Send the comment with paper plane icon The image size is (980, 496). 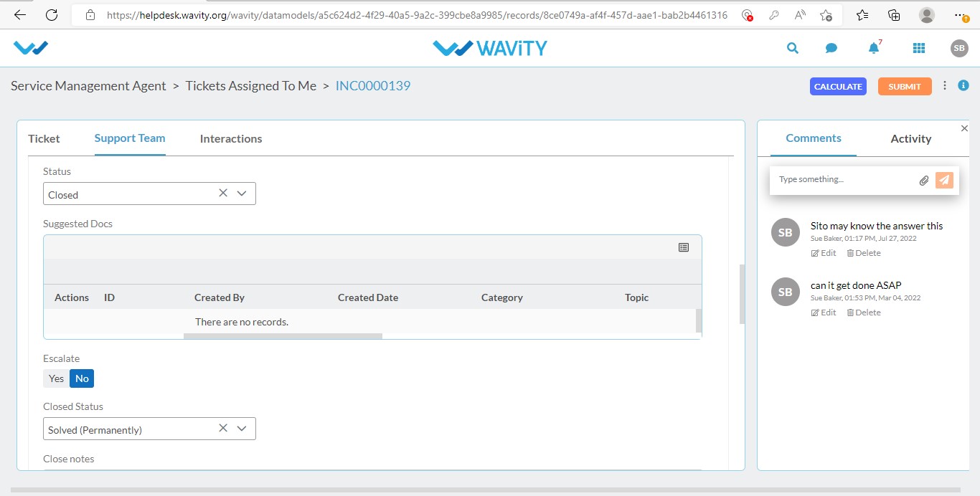click(x=944, y=180)
